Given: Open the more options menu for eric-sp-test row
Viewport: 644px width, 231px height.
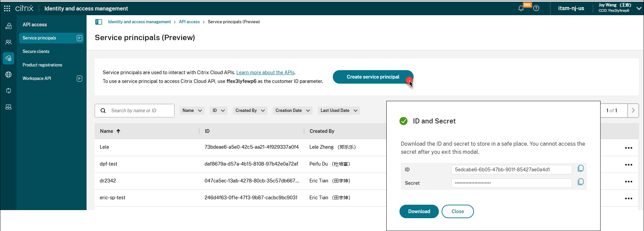Looking at the screenshot, I should tap(629, 198).
